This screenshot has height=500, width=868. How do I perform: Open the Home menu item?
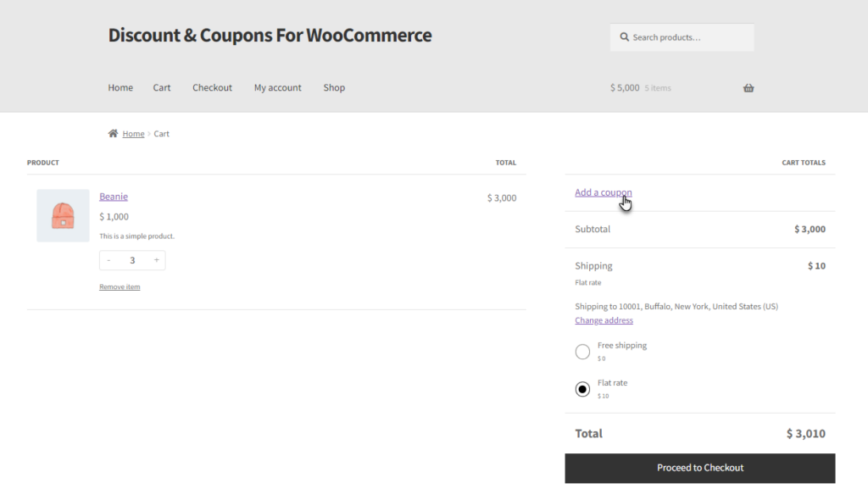(x=120, y=87)
